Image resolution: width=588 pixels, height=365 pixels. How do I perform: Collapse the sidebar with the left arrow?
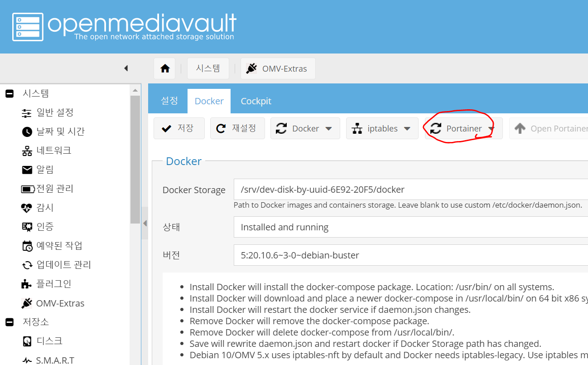click(126, 68)
